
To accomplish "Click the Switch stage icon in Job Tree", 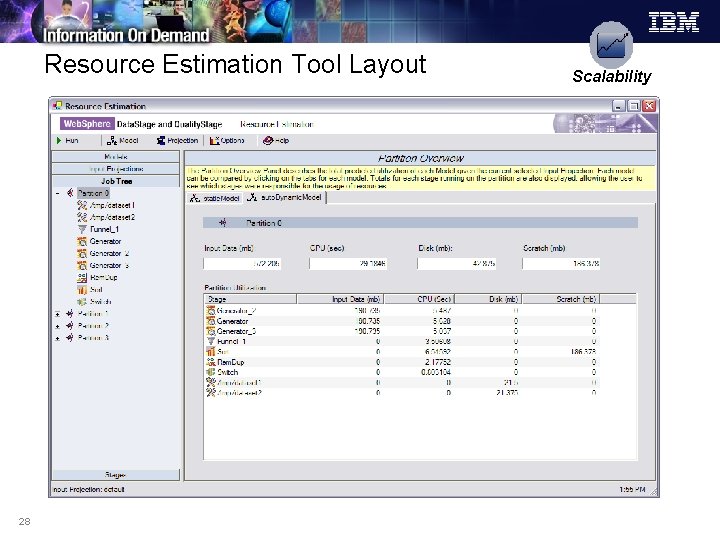I will pyautogui.click(x=82, y=302).
